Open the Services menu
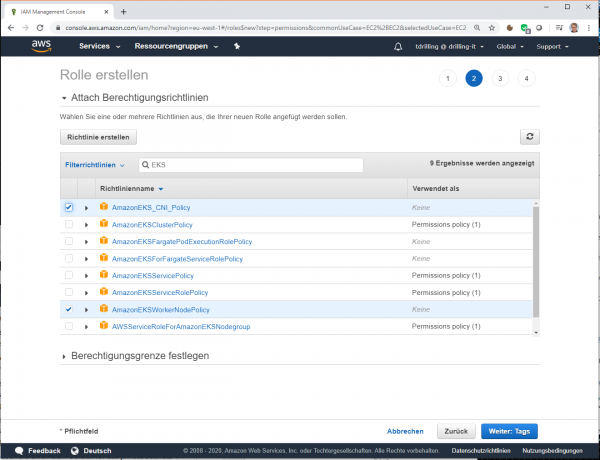Screen dimensions: 600x460 pyautogui.click(x=99, y=46)
